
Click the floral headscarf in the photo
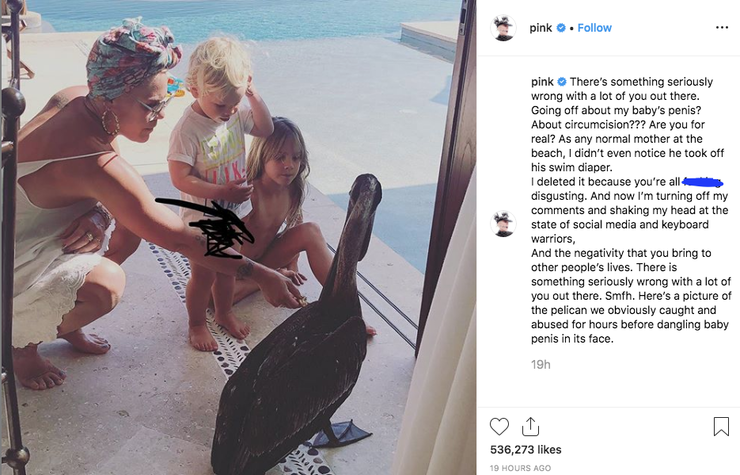coord(134,58)
